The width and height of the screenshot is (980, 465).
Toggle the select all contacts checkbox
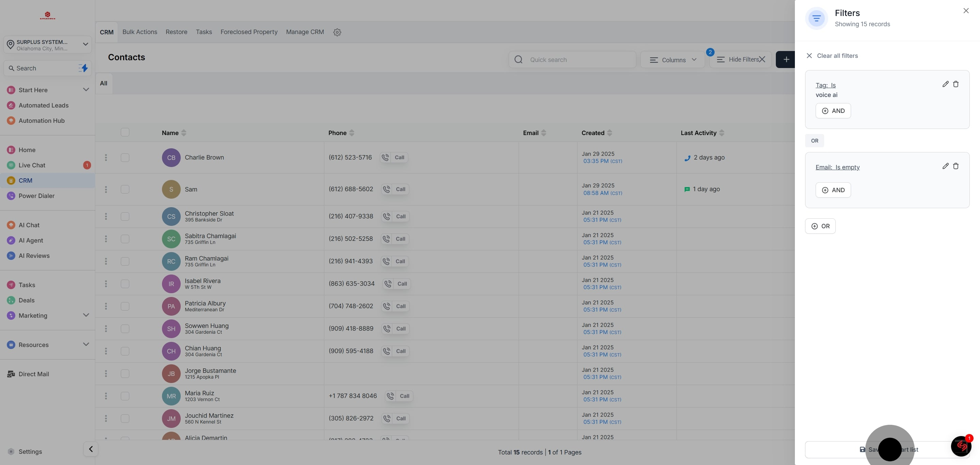(125, 132)
